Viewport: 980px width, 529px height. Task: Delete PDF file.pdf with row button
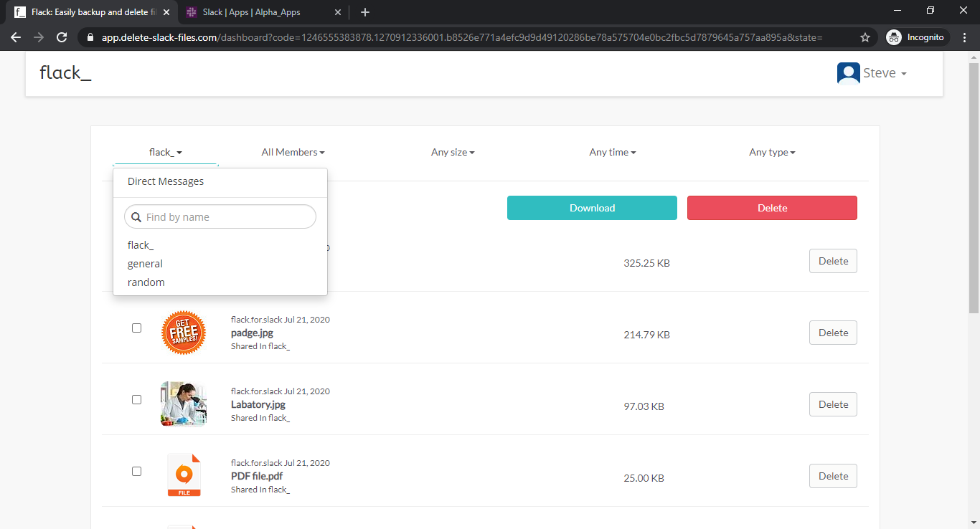coord(833,476)
